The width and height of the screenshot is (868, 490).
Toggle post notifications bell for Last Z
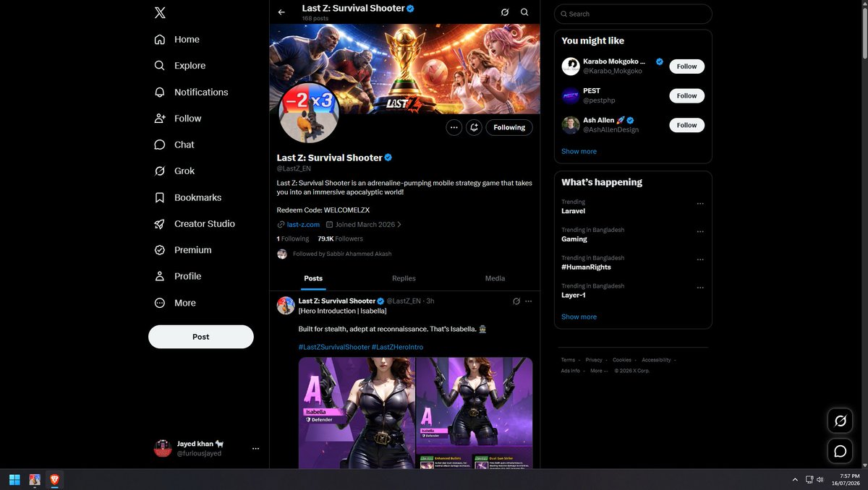click(x=474, y=127)
